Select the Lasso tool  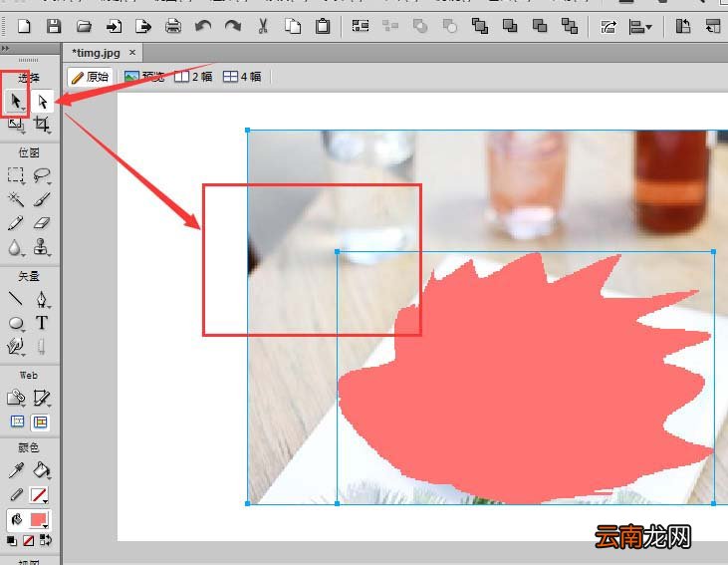click(x=42, y=175)
